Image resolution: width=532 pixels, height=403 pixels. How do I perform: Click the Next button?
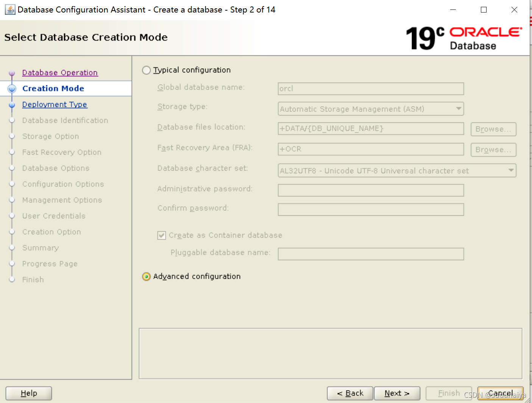397,393
